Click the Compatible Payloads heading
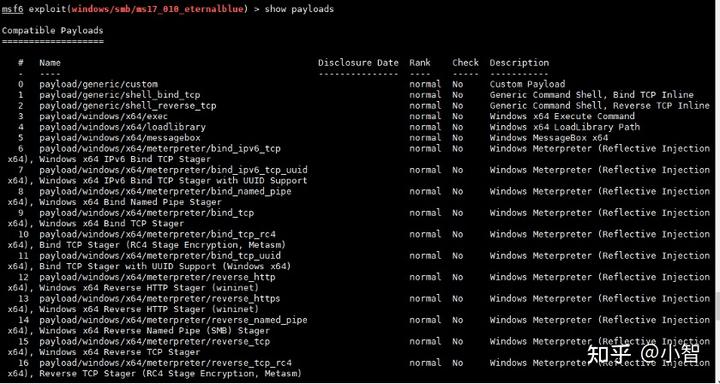 coord(53,31)
